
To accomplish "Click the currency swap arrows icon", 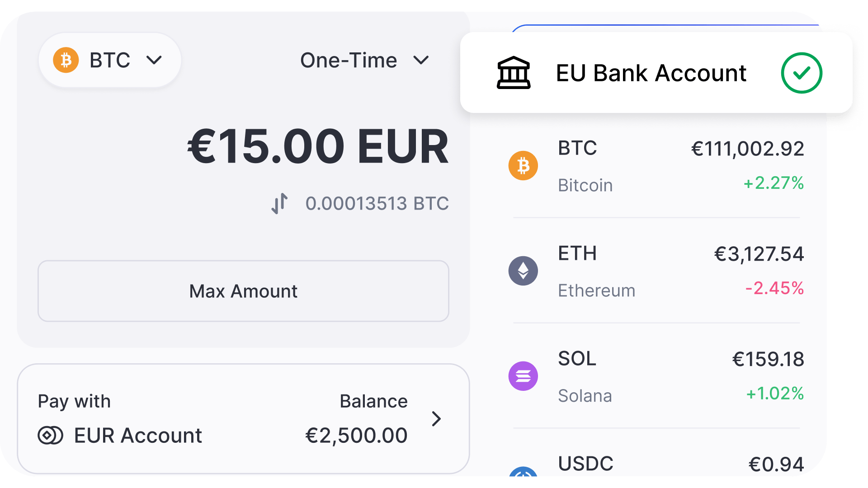I will pyautogui.click(x=280, y=203).
